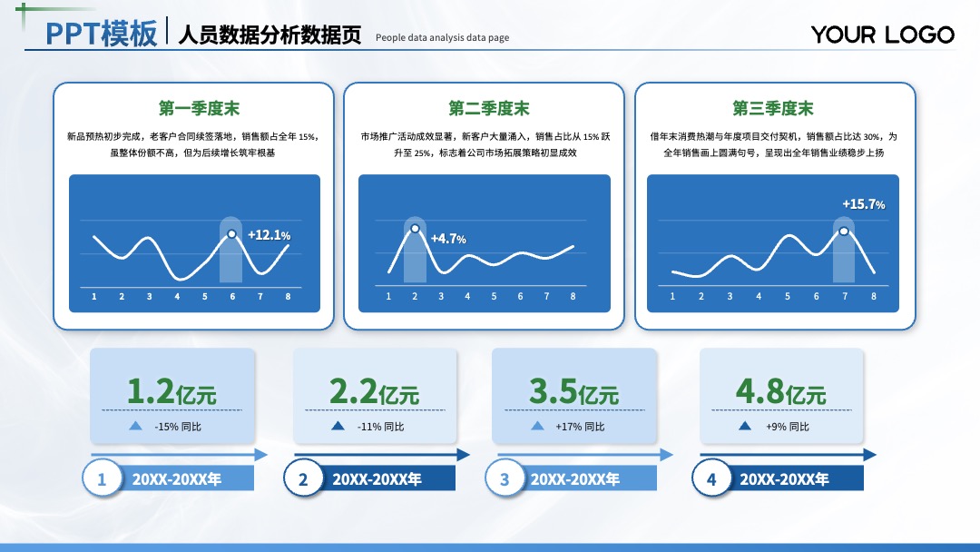980x552 pixels.
Task: Select the 第三季度末 card heading
Action: 773,108
